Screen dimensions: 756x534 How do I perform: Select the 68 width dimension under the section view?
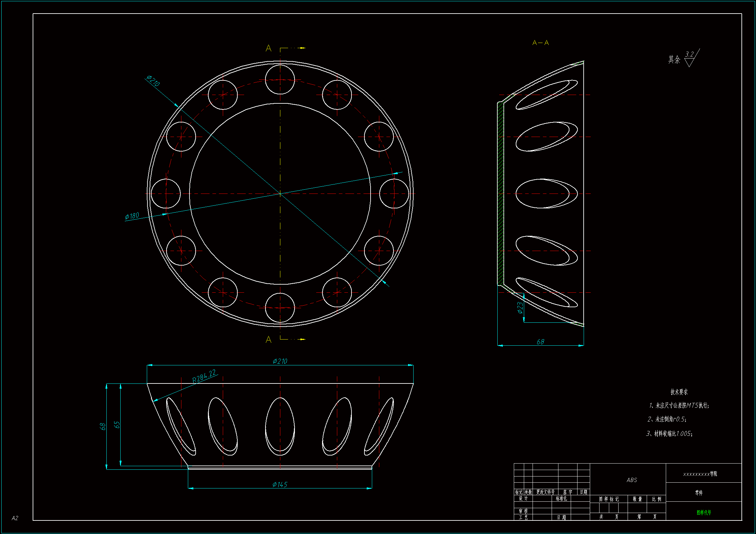(x=540, y=342)
